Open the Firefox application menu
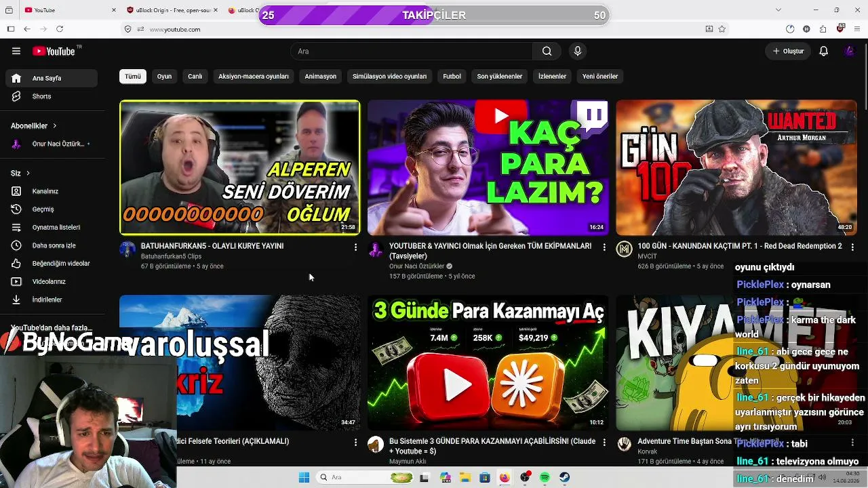Viewport: 868px width, 488px height. (857, 29)
